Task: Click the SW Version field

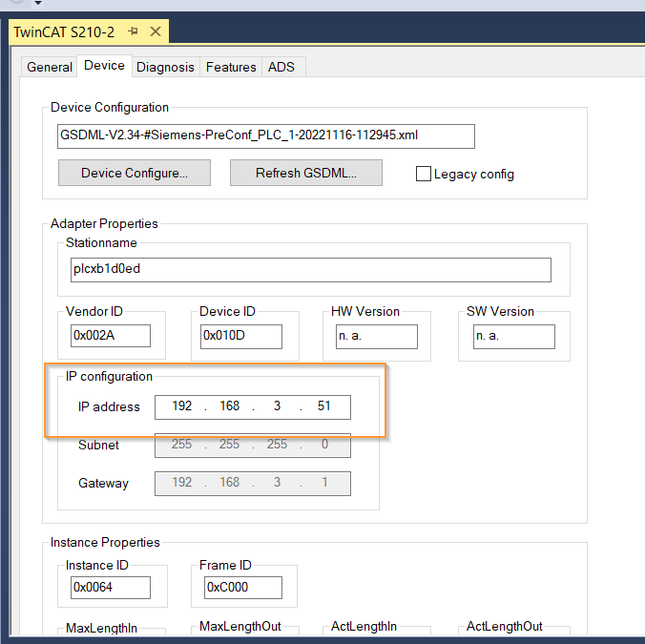Action: pos(514,337)
